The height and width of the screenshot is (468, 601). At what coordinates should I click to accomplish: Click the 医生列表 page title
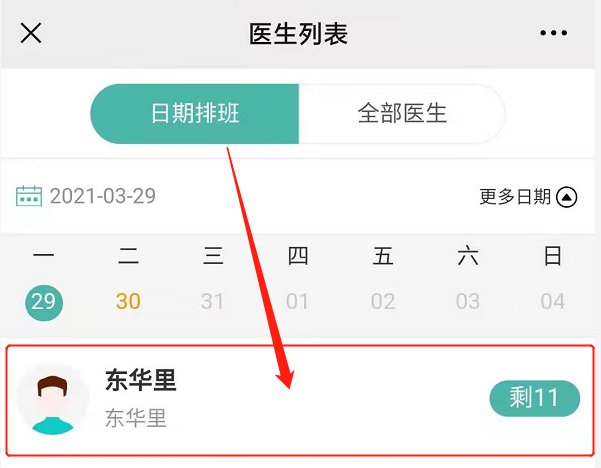[298, 34]
